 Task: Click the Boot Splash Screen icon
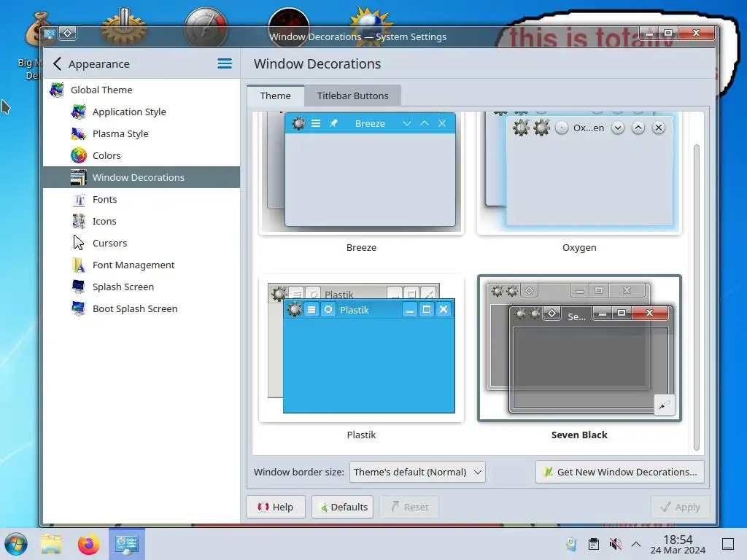point(79,309)
